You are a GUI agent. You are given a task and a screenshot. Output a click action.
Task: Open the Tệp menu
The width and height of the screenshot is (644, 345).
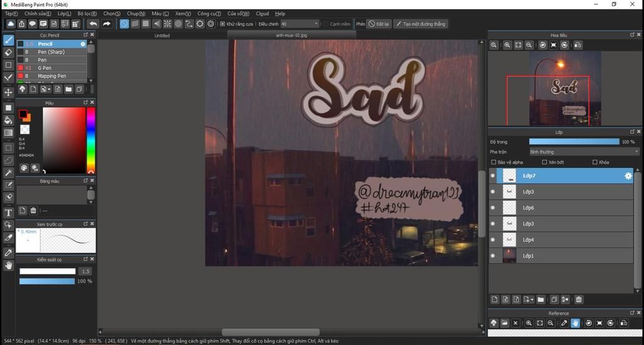[x=11, y=14]
